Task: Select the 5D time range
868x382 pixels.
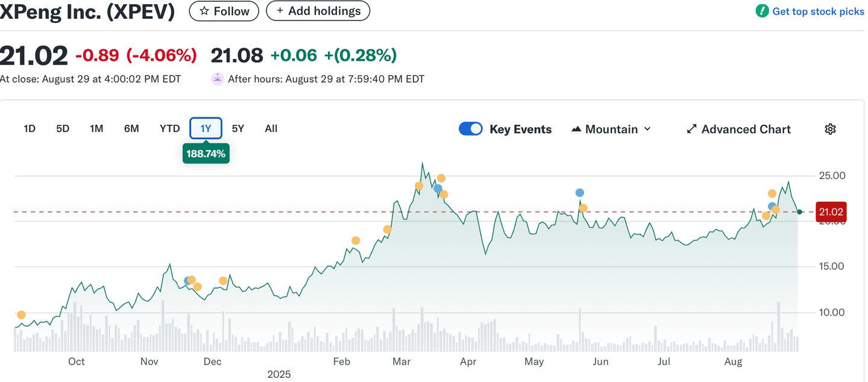Action: coord(63,128)
